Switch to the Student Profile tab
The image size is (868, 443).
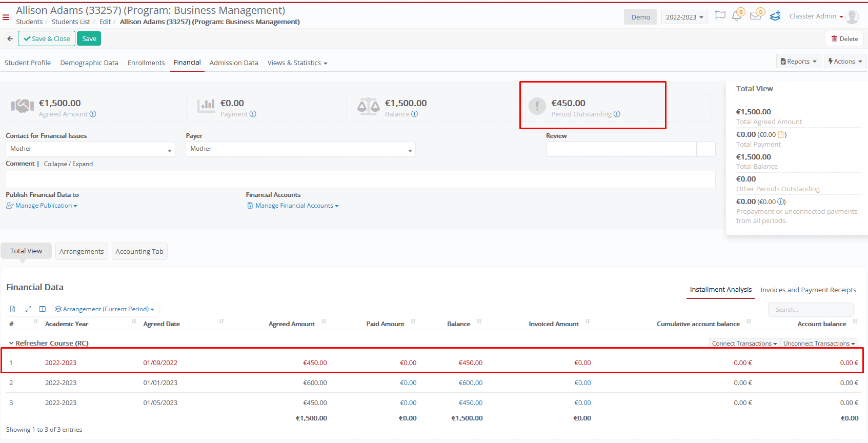(x=28, y=63)
